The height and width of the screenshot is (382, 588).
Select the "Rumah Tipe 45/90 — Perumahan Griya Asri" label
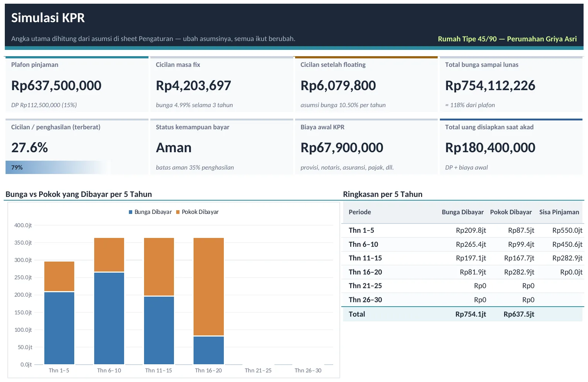[x=507, y=39]
